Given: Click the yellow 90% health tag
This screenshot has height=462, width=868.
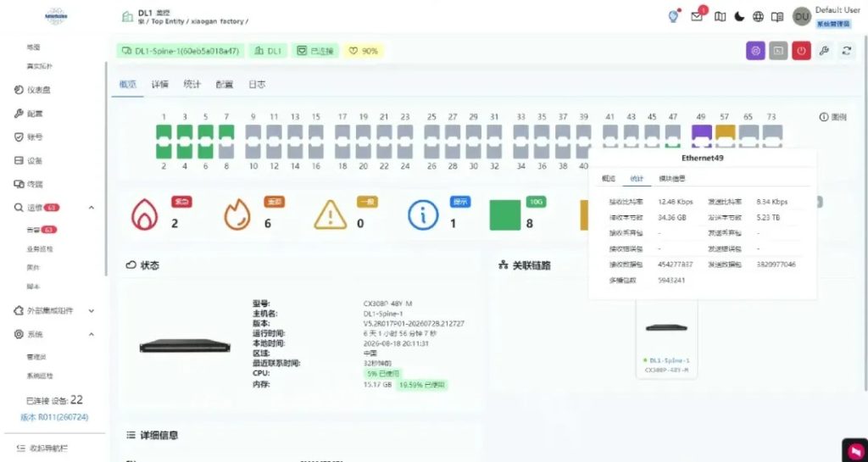Looking at the screenshot, I should pos(363,51).
